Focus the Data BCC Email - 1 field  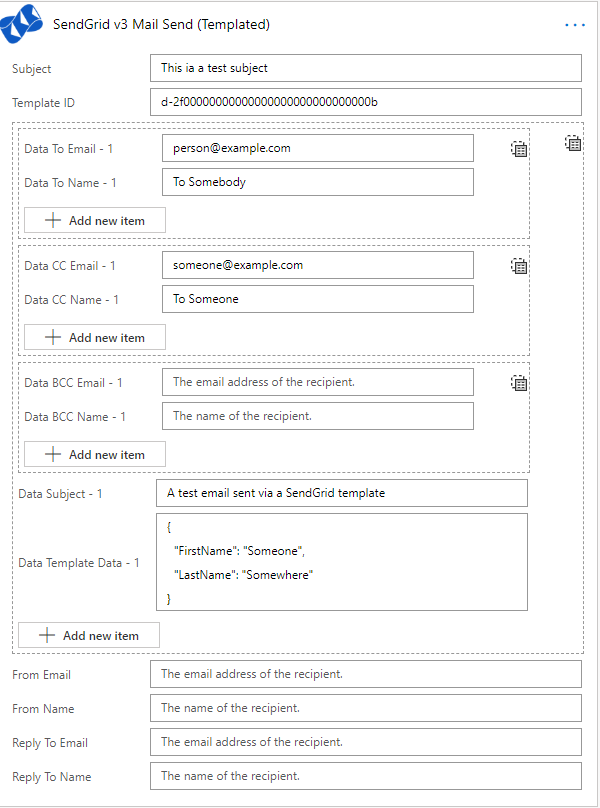tap(318, 382)
